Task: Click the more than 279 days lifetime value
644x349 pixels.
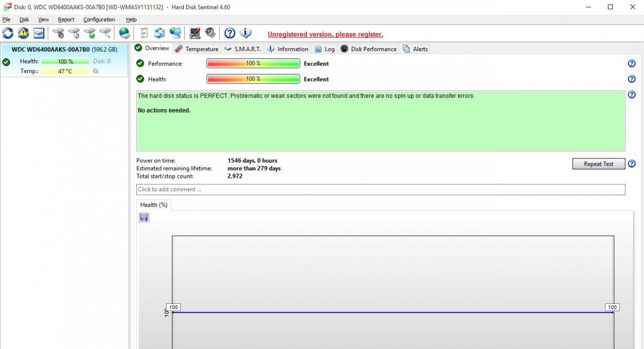Action: (254, 168)
